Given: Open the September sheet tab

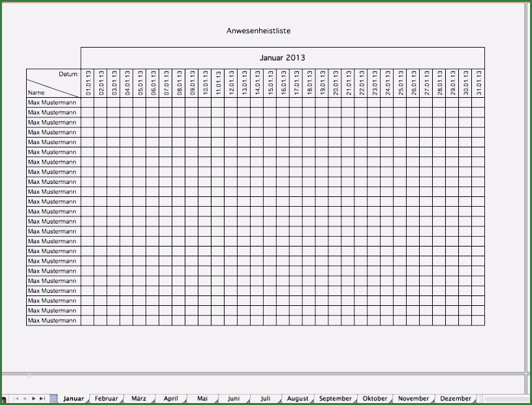Looking at the screenshot, I should [334, 398].
